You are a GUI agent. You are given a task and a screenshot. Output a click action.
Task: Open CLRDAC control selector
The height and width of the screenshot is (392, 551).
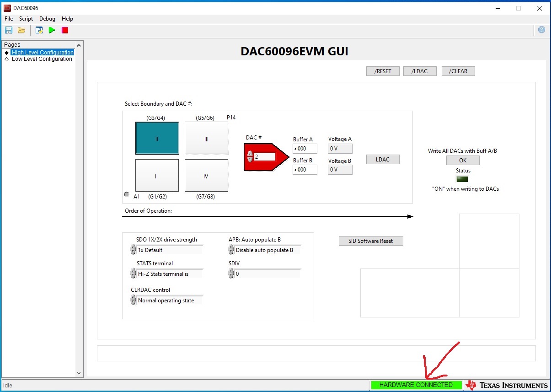click(170, 301)
